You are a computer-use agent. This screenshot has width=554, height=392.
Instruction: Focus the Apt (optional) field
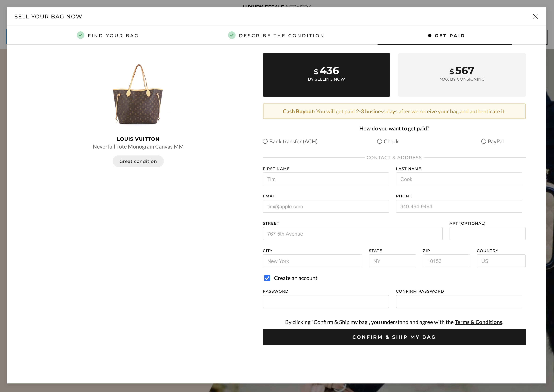point(487,233)
